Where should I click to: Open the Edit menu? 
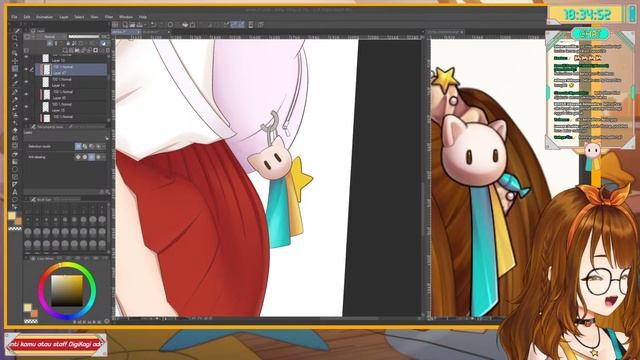pos(27,17)
